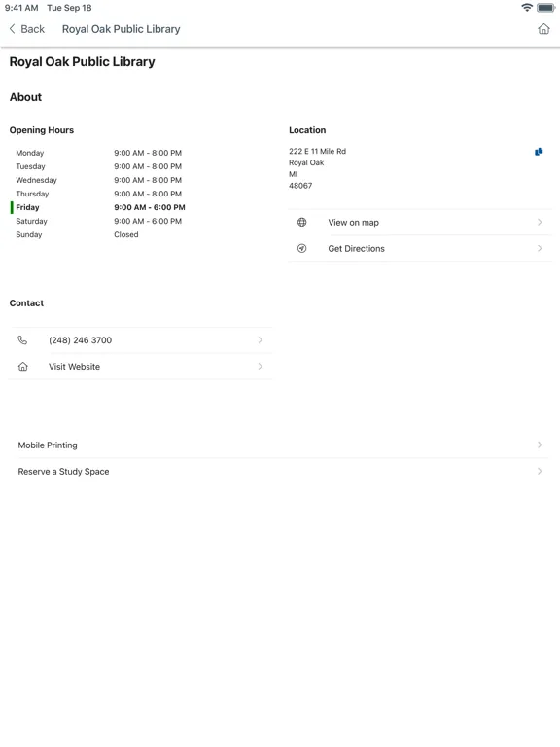Select the Opening Hours heading
560x747 pixels.
(x=42, y=130)
